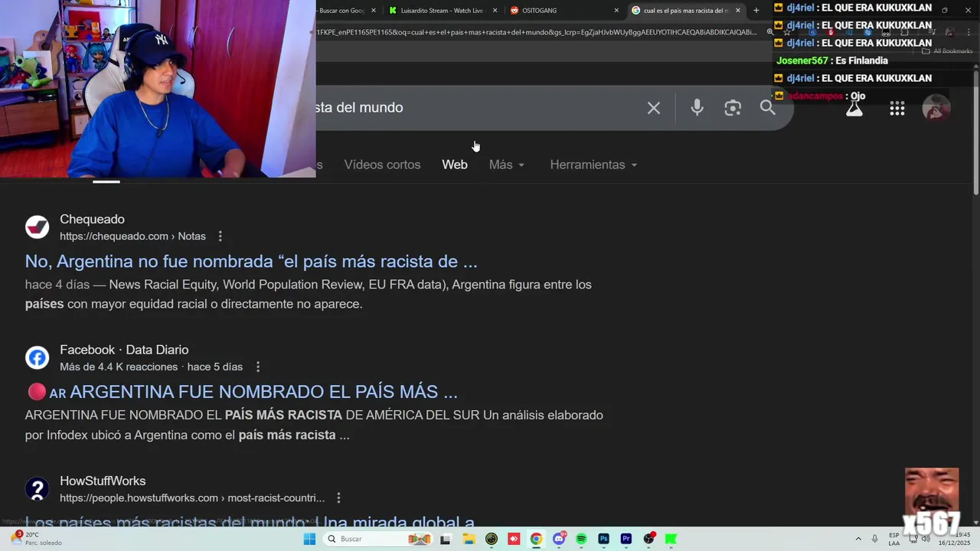Screen dimensions: 980x551
Task: Open 'ARGENTINA FUE NOMBRADO EL PAÍS' Facebook result
Action: [x=241, y=392]
